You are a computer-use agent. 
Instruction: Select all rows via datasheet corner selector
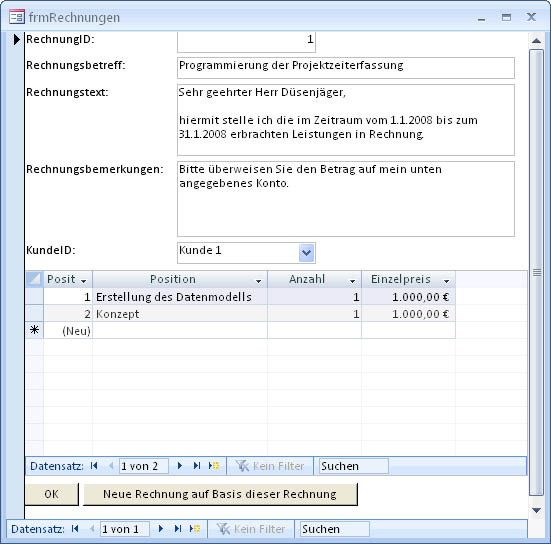[34, 279]
